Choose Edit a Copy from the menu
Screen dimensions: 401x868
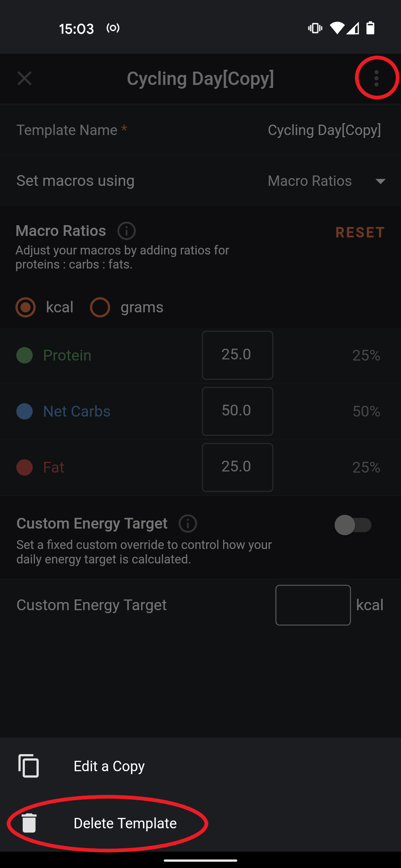pyautogui.click(x=109, y=766)
